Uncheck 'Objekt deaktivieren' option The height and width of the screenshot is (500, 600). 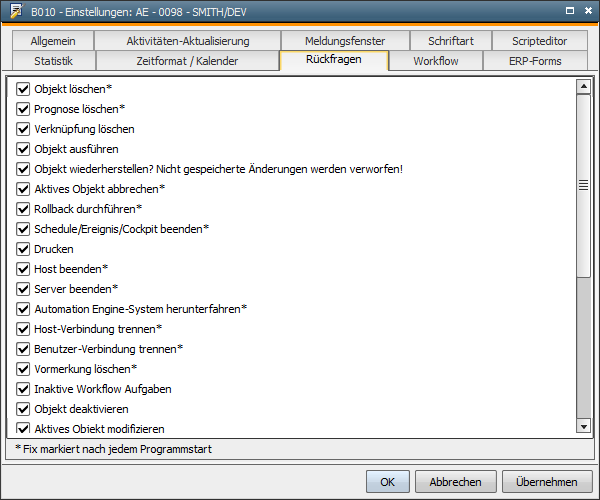24,409
